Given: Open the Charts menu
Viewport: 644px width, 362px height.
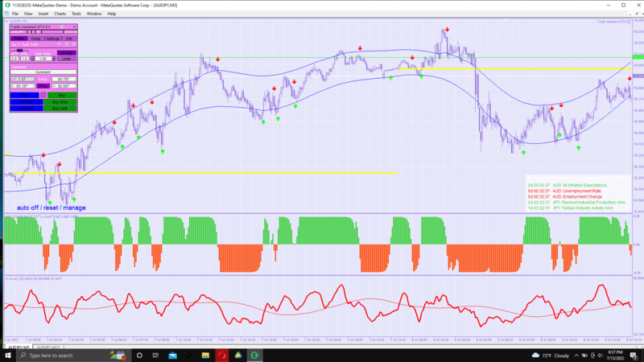Looking at the screenshot, I should click(x=60, y=14).
